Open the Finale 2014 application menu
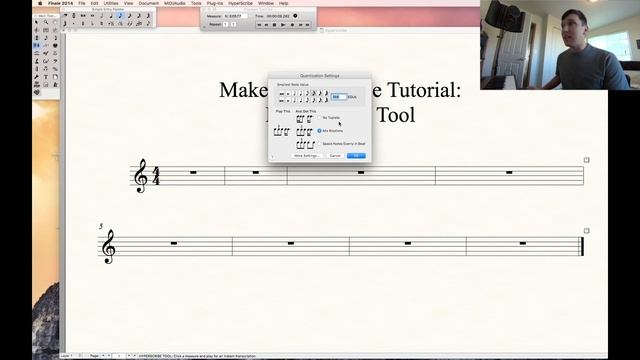This screenshot has height=360, width=640. (60, 3)
